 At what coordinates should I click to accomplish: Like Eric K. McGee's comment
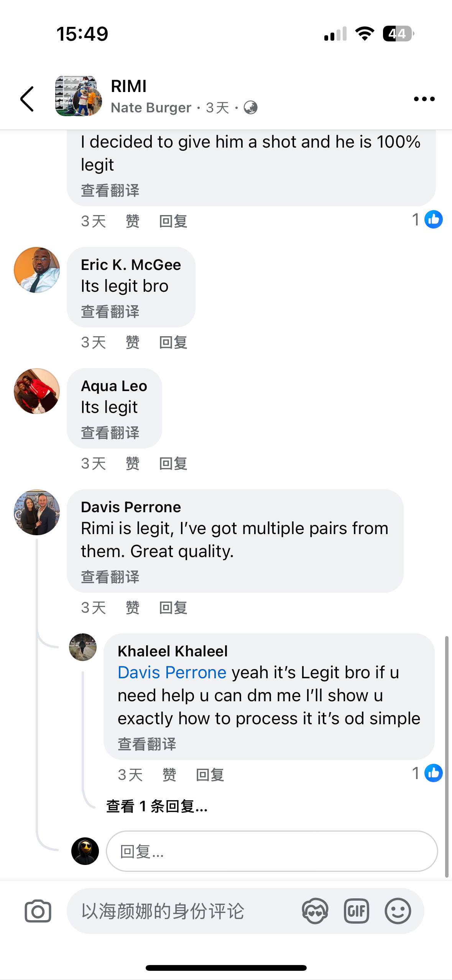point(132,342)
